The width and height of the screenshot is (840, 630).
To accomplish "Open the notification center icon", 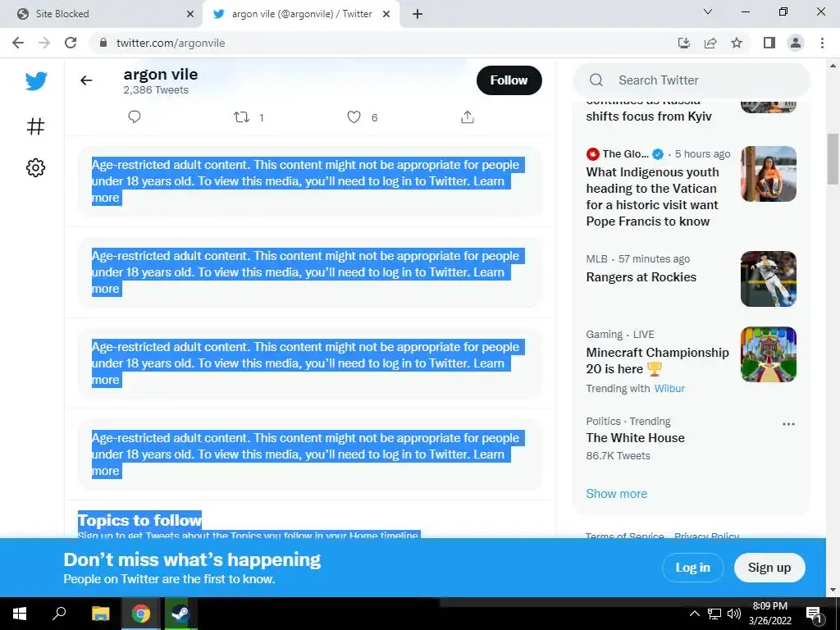I will [x=813, y=614].
